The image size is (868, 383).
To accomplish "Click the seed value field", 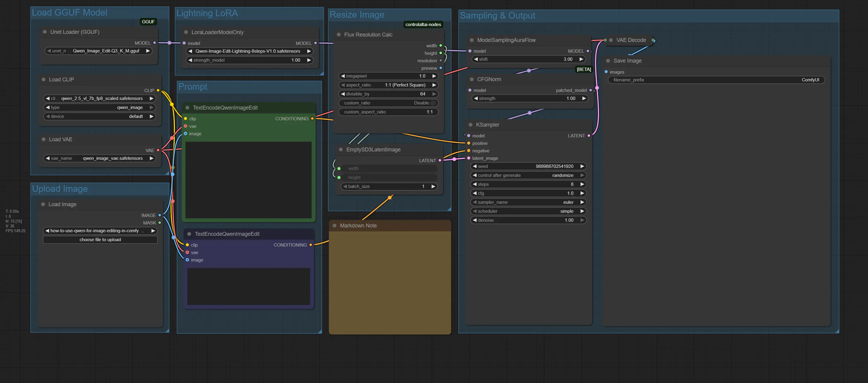I will point(528,166).
